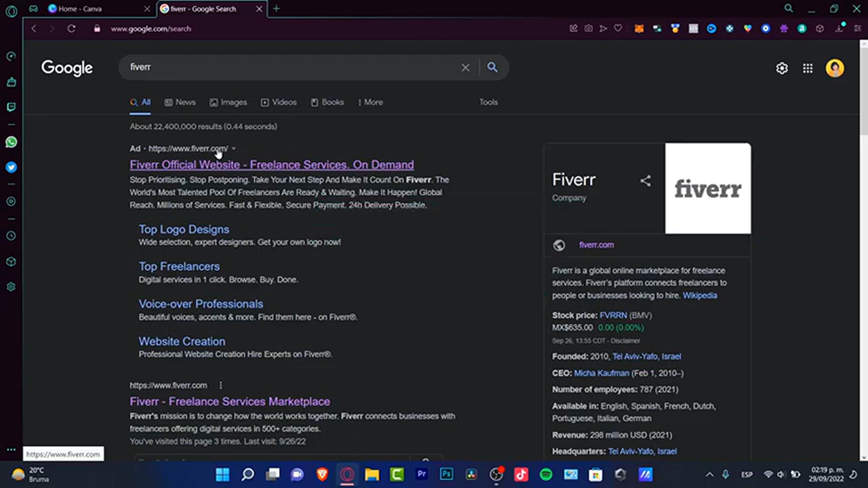Switch to Images results tab
The width and height of the screenshot is (868, 488).
point(228,103)
